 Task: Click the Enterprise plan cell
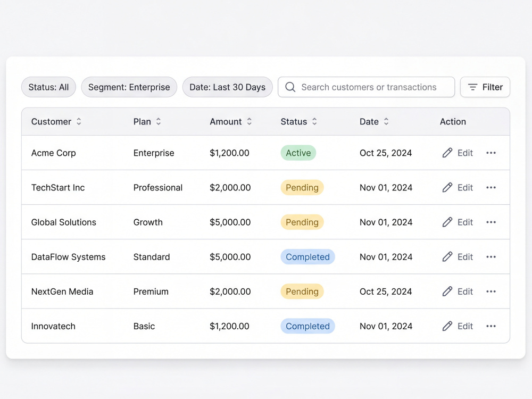tap(154, 153)
